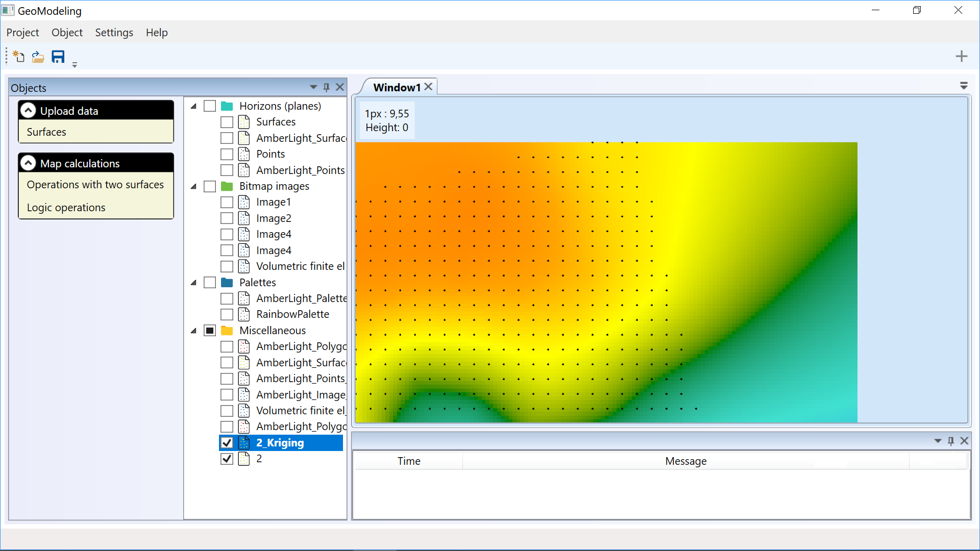Close the message log panel
Screen dimensions: 980x551
[x=964, y=441]
